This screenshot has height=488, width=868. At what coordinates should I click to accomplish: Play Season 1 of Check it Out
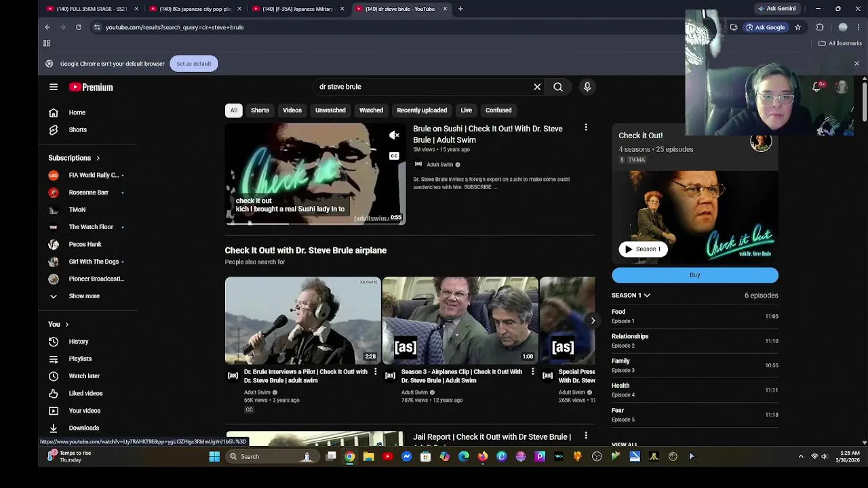point(643,249)
